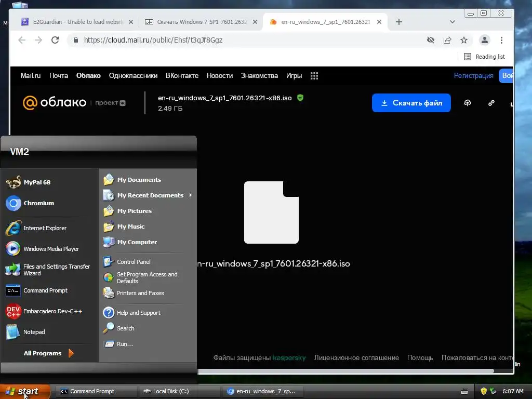
Task: Switch to Chromium taskbar button
Action: (x=262, y=391)
